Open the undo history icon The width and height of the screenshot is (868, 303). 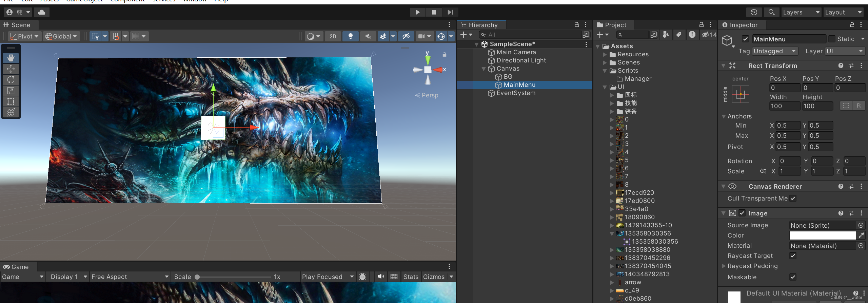point(754,12)
